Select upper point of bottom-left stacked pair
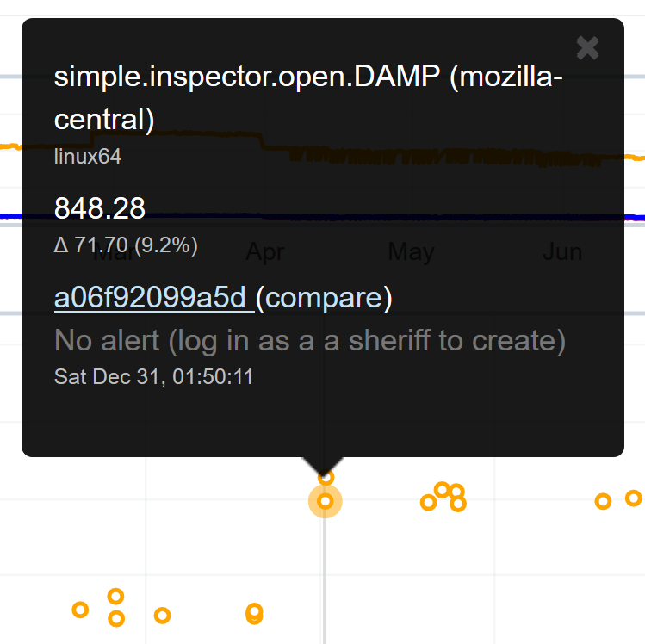The image size is (645, 644). tap(116, 596)
